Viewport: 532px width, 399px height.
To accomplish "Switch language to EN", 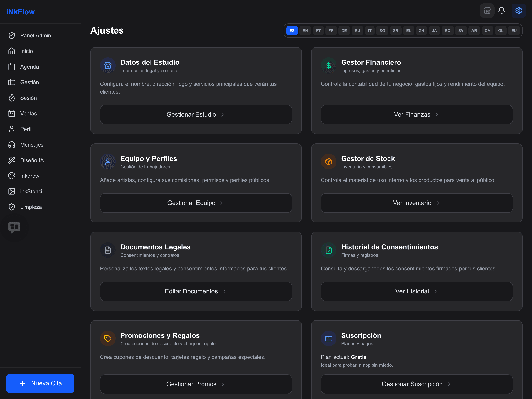I will click(305, 31).
